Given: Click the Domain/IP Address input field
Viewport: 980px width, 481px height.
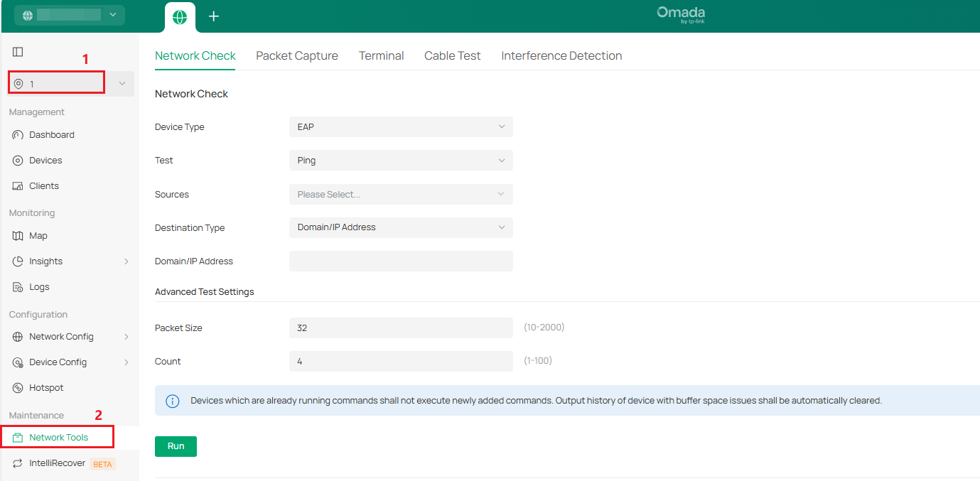Looking at the screenshot, I should pyautogui.click(x=400, y=261).
